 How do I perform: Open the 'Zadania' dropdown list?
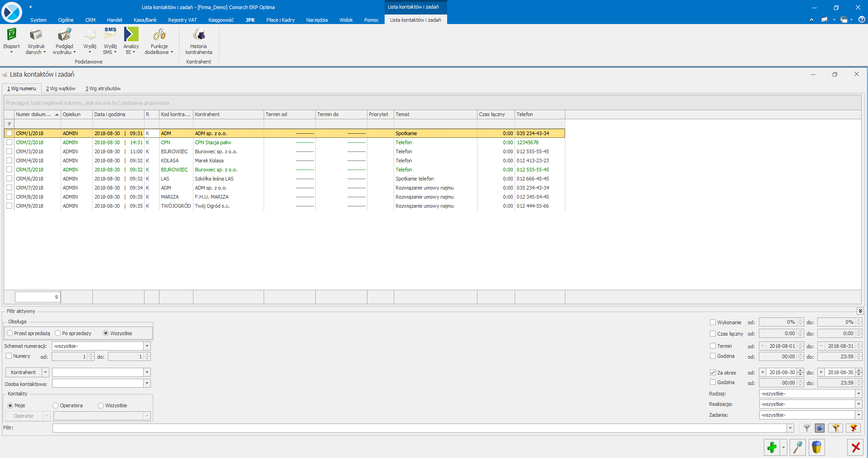coord(858,415)
